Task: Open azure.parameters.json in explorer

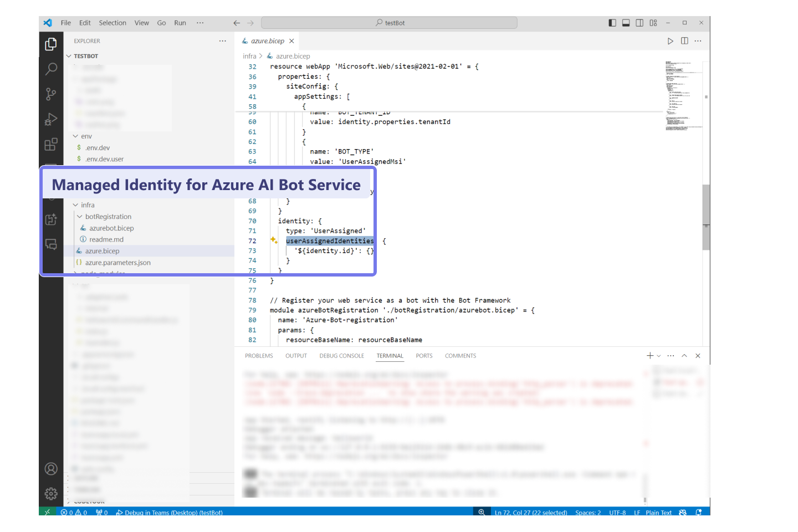Action: [117, 263]
